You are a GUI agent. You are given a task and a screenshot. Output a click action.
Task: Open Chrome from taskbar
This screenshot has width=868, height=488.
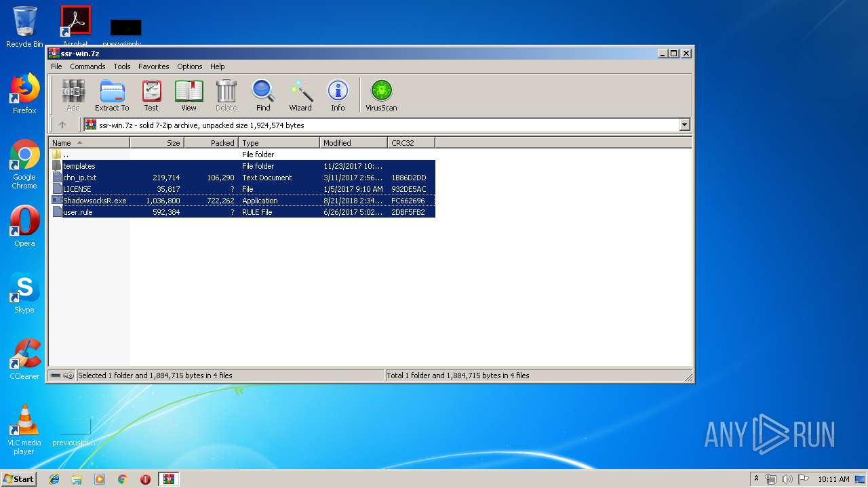click(x=122, y=479)
